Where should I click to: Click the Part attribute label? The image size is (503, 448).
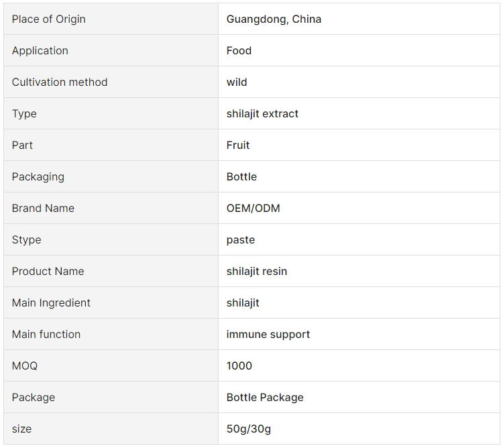(22, 145)
